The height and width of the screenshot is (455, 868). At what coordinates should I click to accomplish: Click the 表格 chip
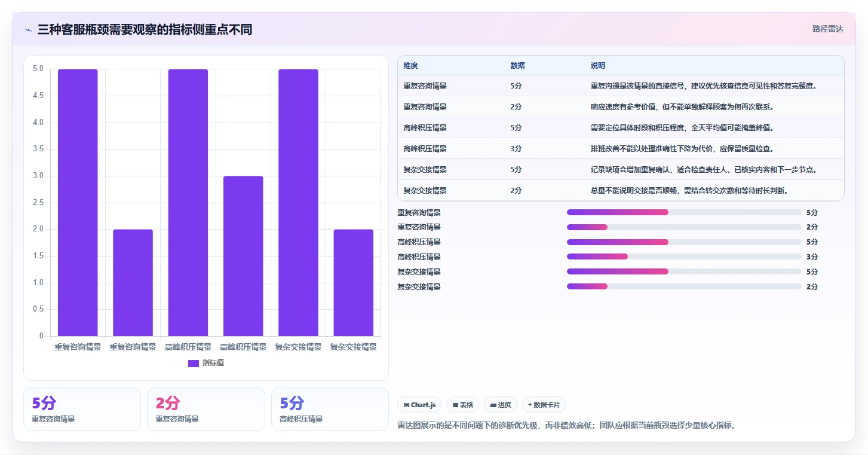click(x=463, y=405)
